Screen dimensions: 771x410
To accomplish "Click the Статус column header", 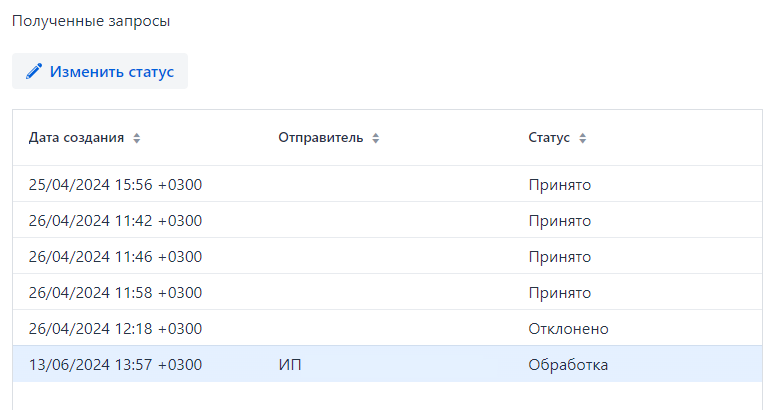I will coord(549,138).
